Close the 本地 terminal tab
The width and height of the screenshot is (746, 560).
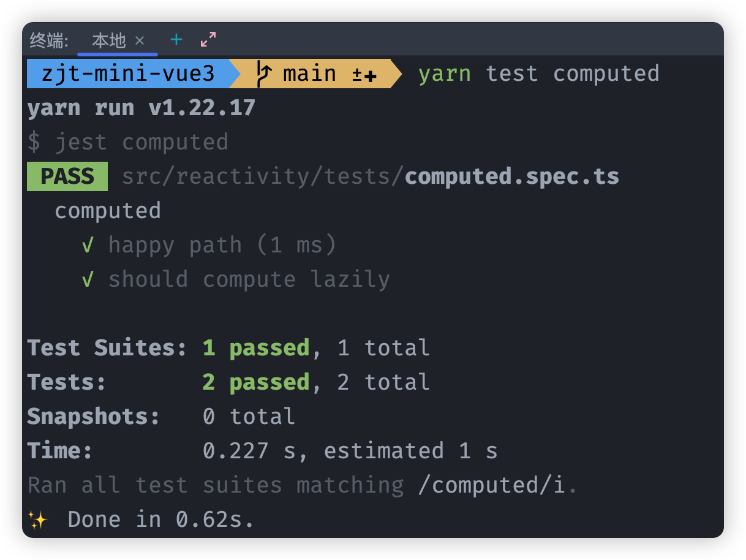point(140,40)
